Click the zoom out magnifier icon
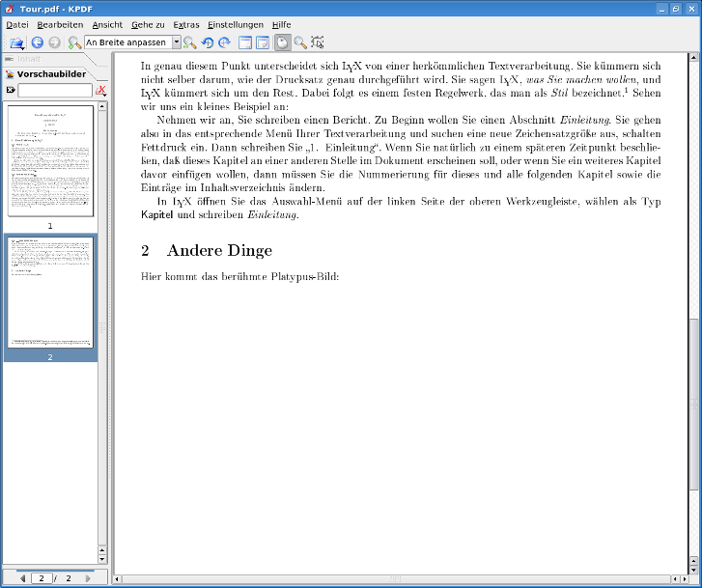This screenshot has height=588, width=702. pyautogui.click(x=190, y=42)
